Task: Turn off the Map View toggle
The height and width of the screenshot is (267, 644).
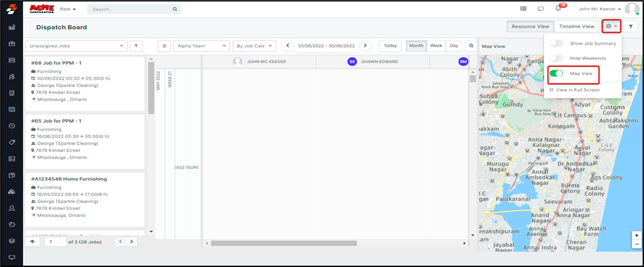Action: [x=556, y=74]
